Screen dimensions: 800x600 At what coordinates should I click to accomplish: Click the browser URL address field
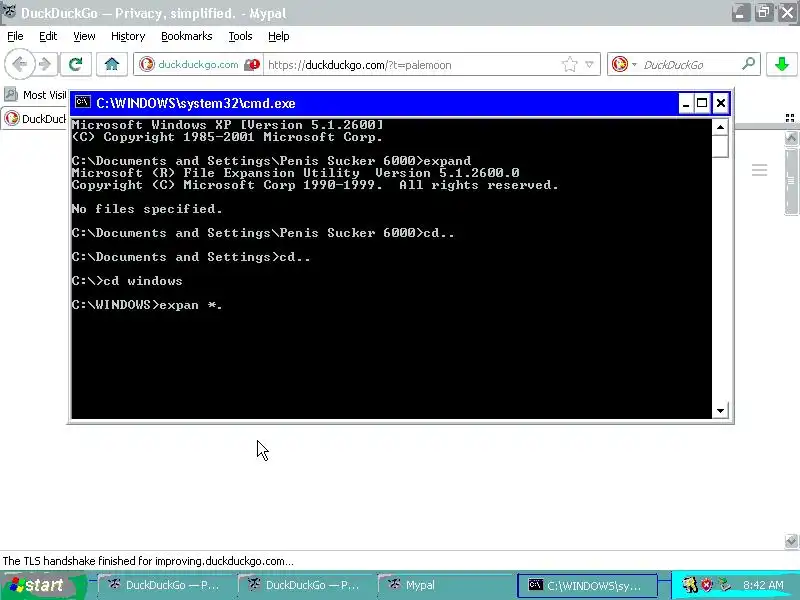[x=411, y=65]
